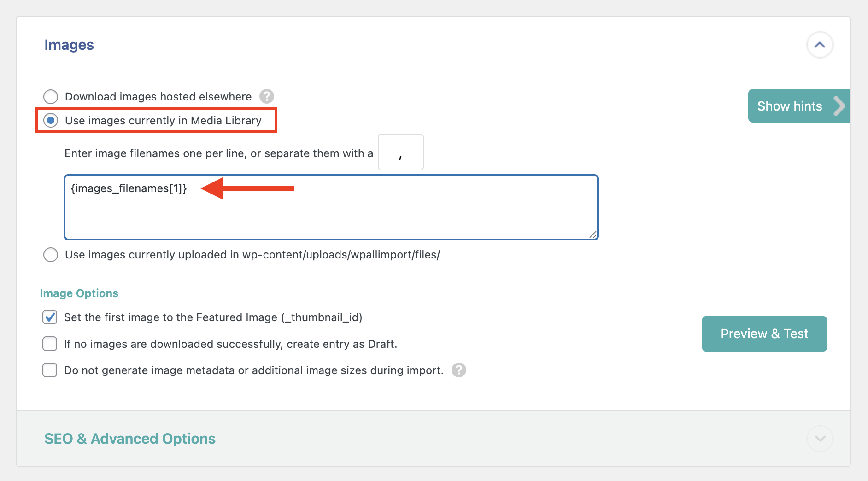The width and height of the screenshot is (868, 481).
Task: Click the Download images hosted elsewhere label
Action: point(158,97)
